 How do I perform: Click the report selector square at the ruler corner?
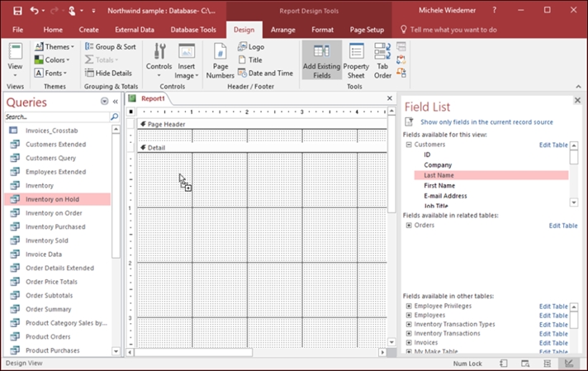(130, 112)
